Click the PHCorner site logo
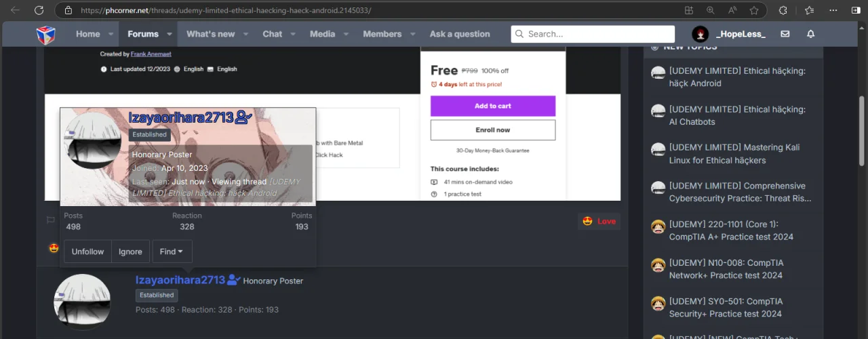The image size is (868, 339). click(x=46, y=34)
